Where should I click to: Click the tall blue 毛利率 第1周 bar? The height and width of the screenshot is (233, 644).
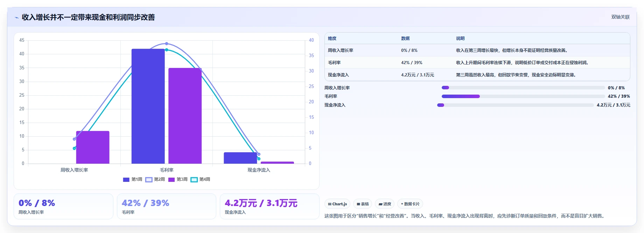(148, 106)
